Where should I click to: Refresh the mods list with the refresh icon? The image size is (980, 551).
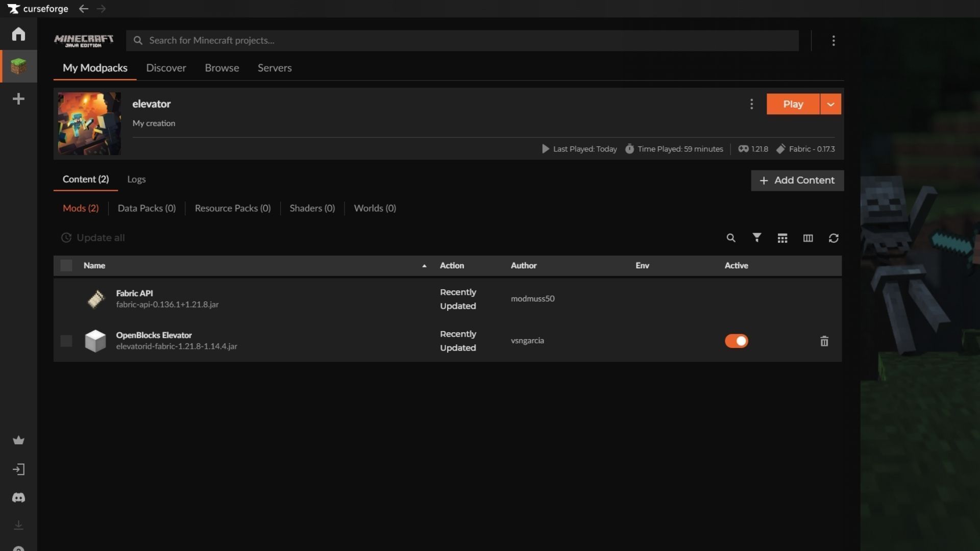[834, 238]
